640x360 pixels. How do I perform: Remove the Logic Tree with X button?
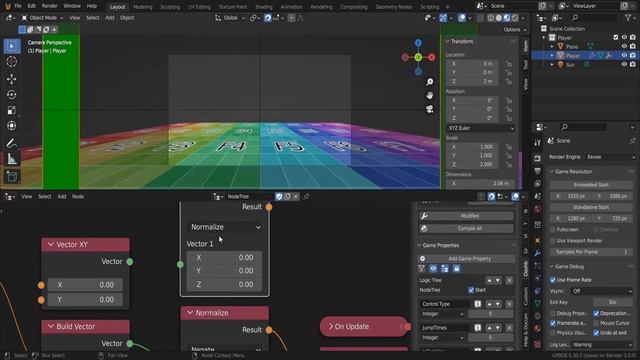click(509, 280)
